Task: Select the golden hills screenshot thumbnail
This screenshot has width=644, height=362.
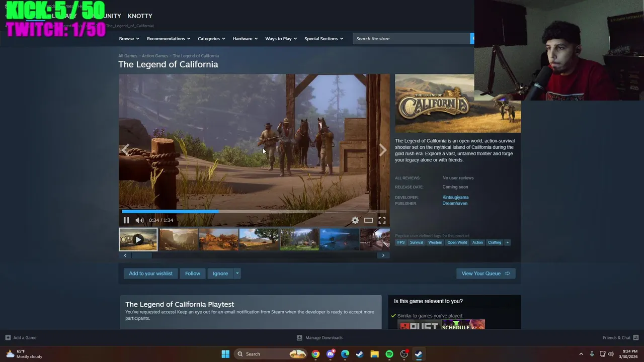Action: [259, 239]
